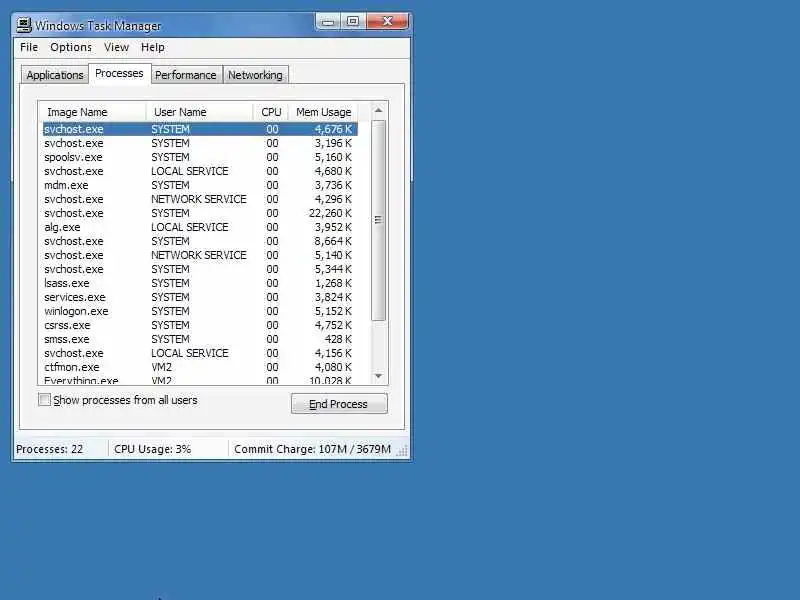This screenshot has height=600, width=800.
Task: Click the resize grip in status bar
Action: (x=403, y=450)
